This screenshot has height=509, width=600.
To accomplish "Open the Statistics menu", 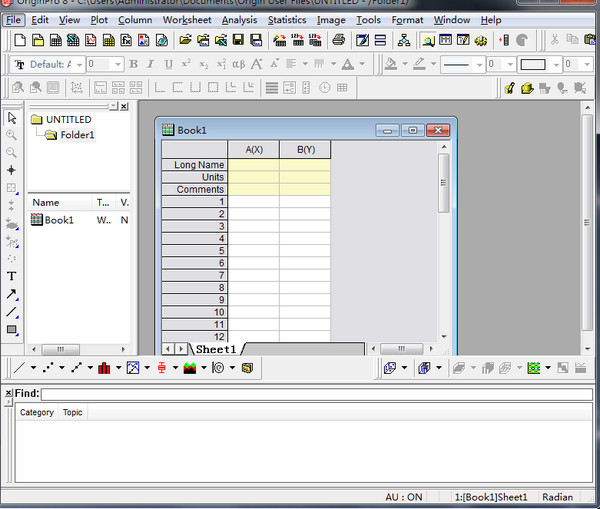I will [287, 20].
